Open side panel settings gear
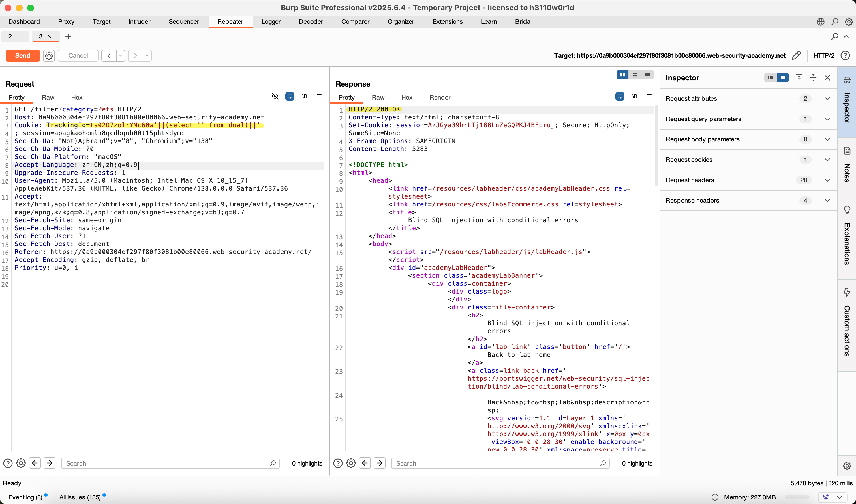 (847, 466)
